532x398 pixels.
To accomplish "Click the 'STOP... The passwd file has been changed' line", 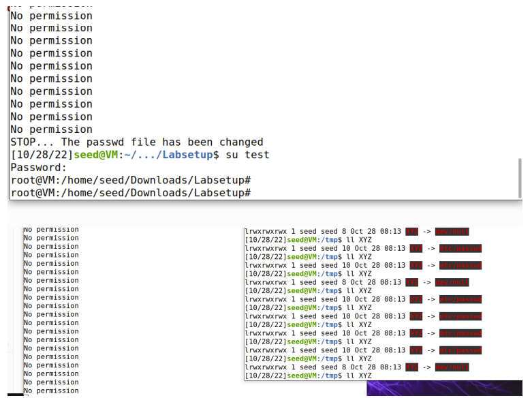I will point(137,142).
